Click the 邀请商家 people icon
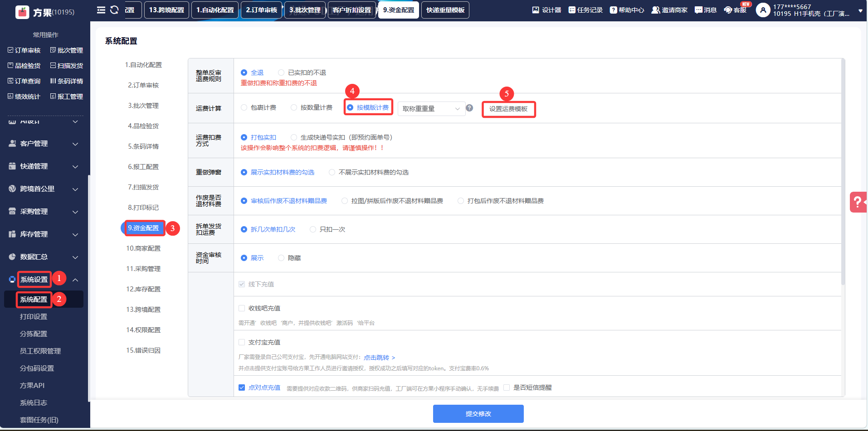868x431 pixels. pos(656,10)
